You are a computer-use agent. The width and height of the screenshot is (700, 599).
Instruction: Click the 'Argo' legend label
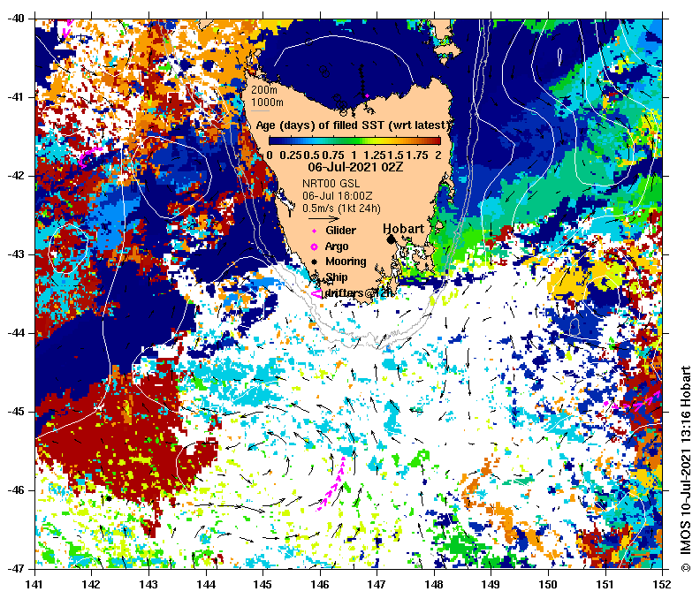[x=337, y=246]
